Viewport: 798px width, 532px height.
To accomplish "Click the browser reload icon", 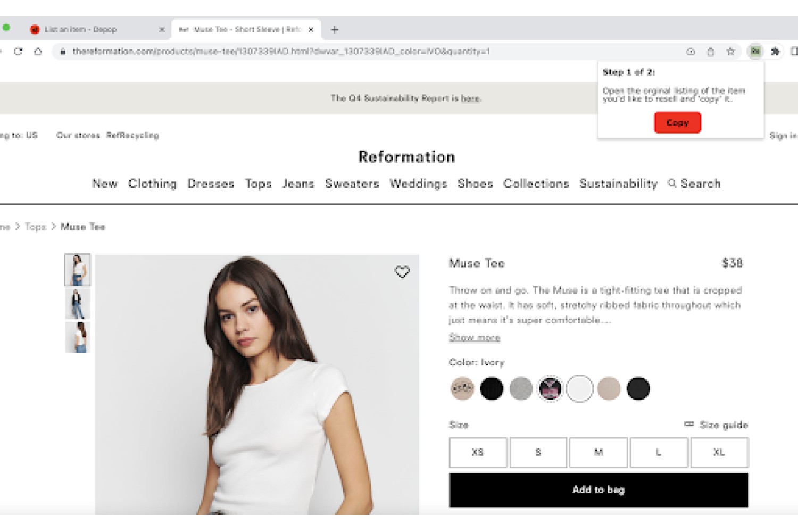I will point(18,52).
